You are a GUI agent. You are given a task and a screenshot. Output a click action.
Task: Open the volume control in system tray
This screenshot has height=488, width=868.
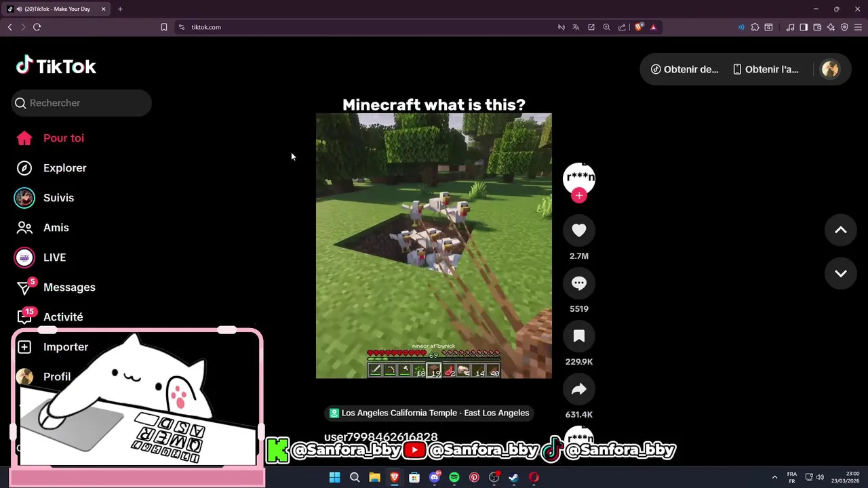tap(820, 477)
